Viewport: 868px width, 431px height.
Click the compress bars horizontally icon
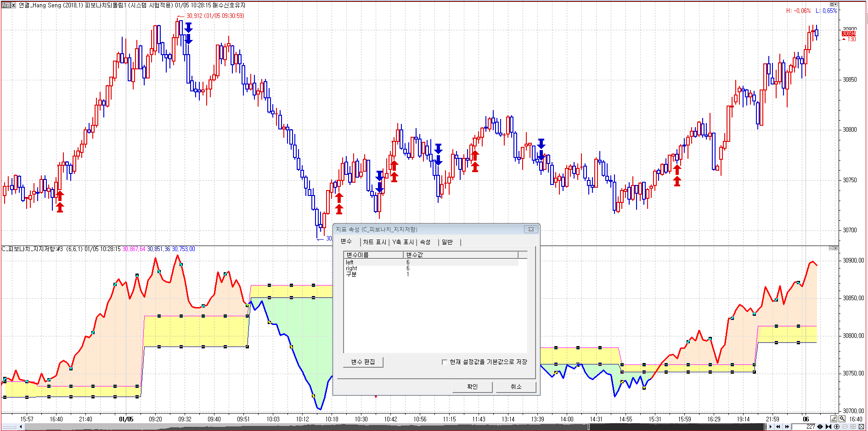pos(829,427)
